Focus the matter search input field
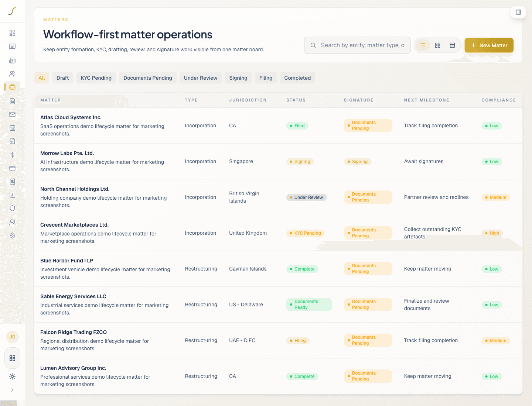The width and height of the screenshot is (532, 406). click(x=357, y=45)
